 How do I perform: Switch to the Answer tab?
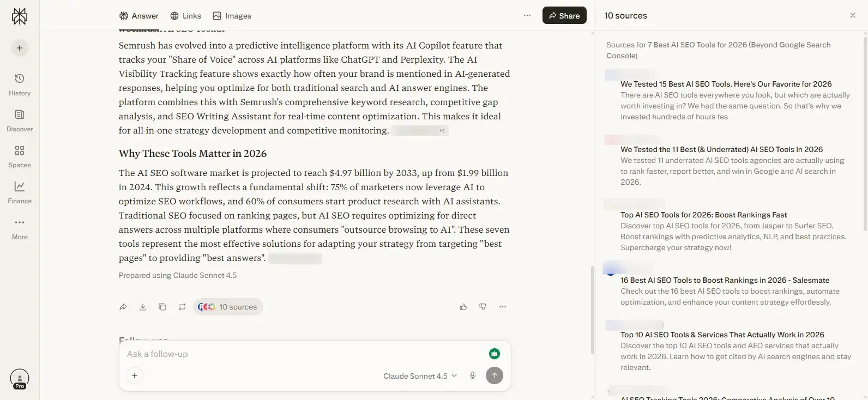point(139,16)
